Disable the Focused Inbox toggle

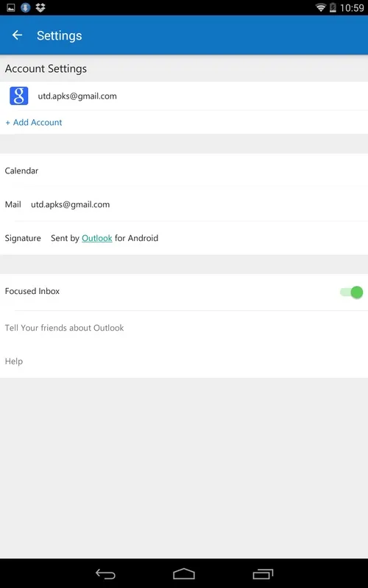click(352, 292)
